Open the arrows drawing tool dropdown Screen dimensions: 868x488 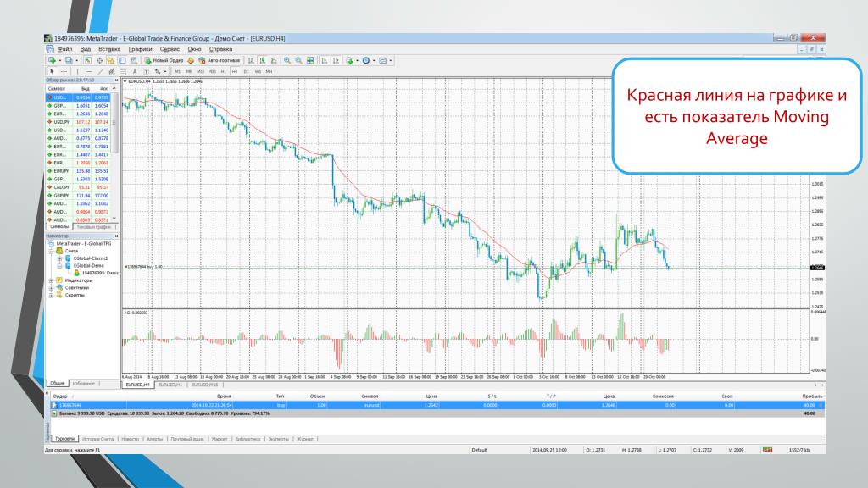[165, 71]
